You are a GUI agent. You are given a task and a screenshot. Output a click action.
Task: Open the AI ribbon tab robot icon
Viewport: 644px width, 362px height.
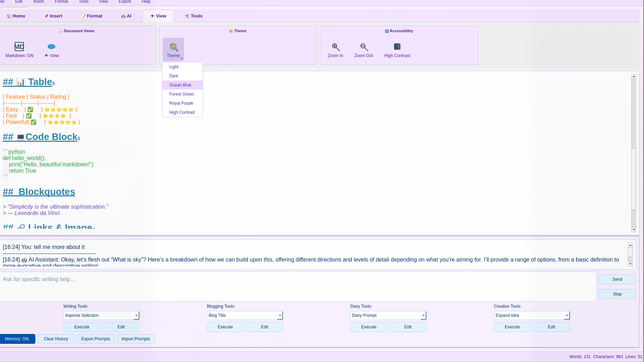tap(123, 16)
